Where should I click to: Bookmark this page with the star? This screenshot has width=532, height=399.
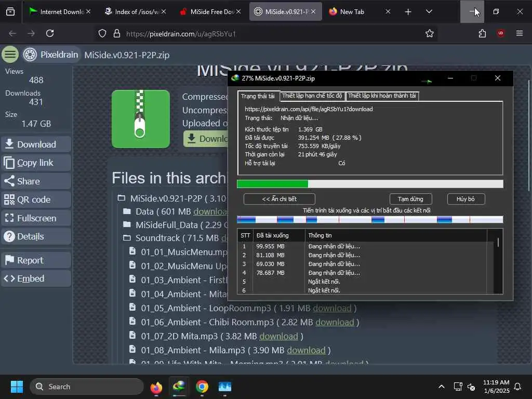tap(430, 33)
